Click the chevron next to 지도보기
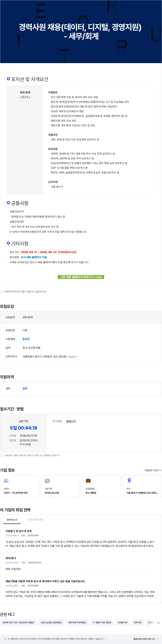Image resolution: width=162 pixels, height=644 pixels. (x=78, y=357)
